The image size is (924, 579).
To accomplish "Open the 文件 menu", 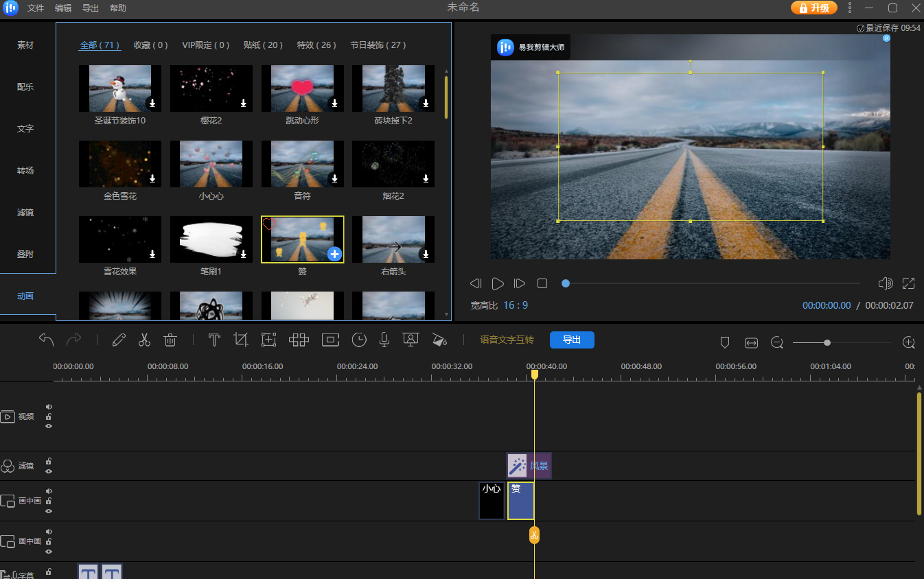I will click(36, 8).
